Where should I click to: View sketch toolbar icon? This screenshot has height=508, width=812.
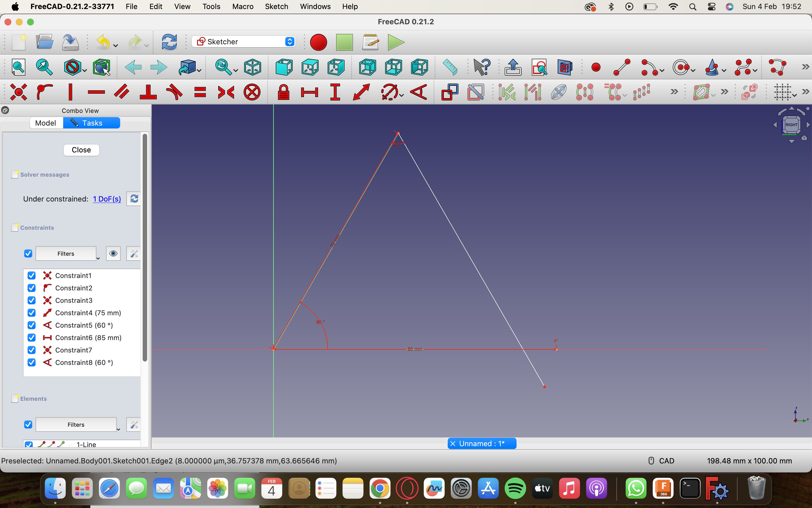pos(539,67)
